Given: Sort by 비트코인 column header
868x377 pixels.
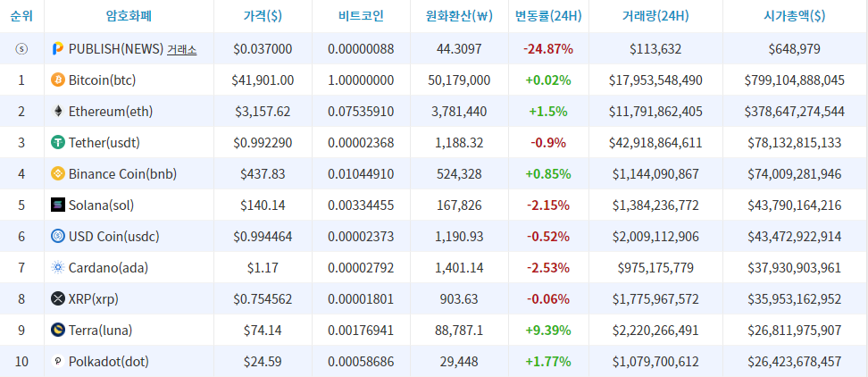Looking at the screenshot, I should click(x=361, y=16).
